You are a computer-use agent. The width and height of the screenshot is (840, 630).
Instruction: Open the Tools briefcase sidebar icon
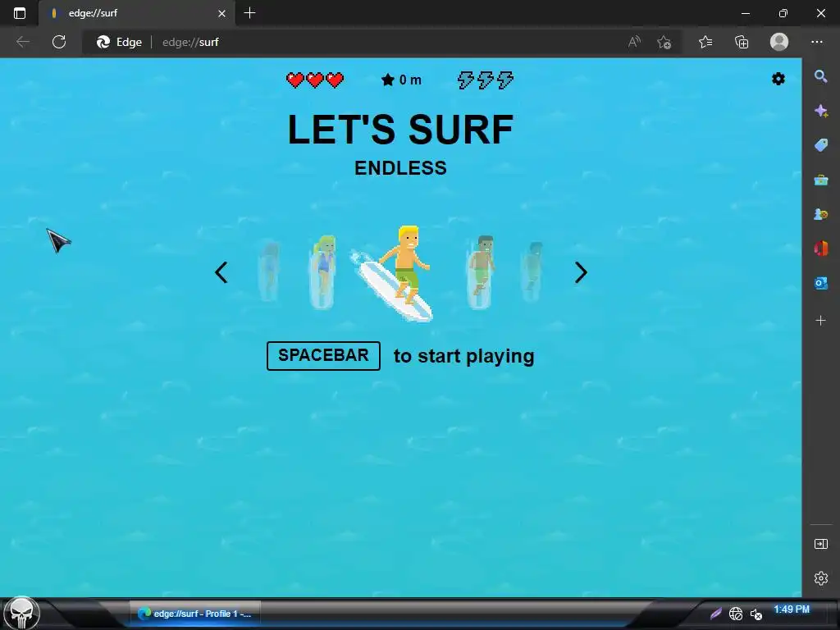point(820,180)
